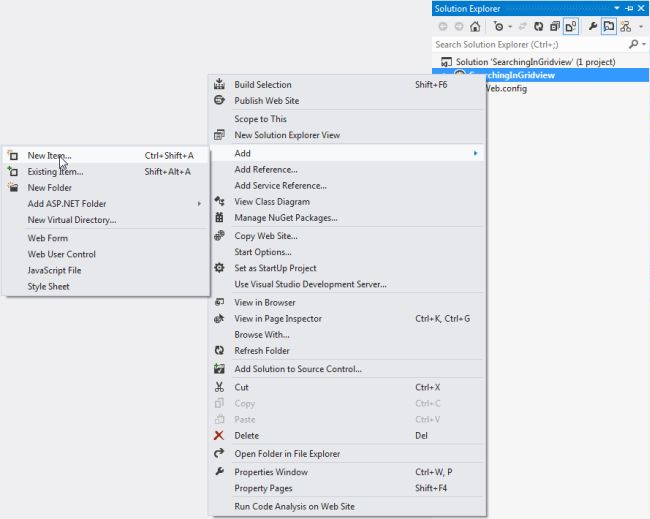Choose View in Browser

pos(347,303)
